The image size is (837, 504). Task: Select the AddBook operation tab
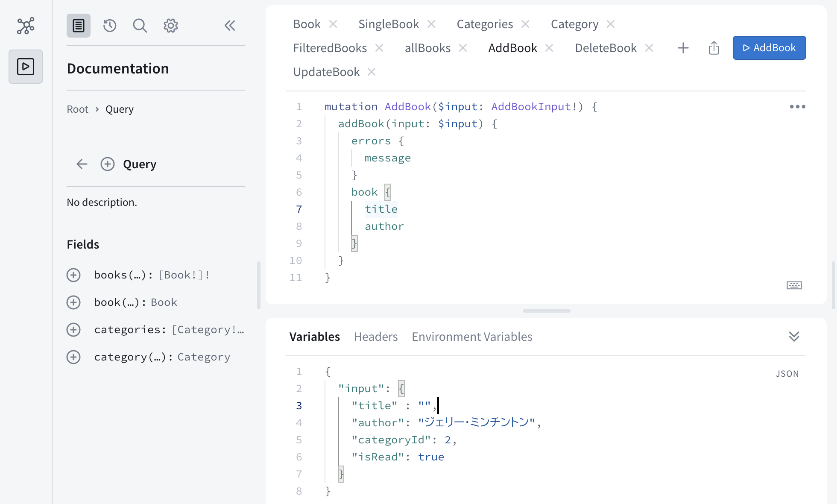[x=512, y=48]
